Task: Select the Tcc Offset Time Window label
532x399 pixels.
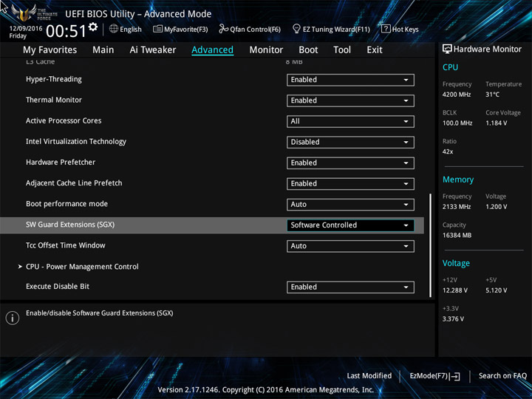Action: [66, 245]
